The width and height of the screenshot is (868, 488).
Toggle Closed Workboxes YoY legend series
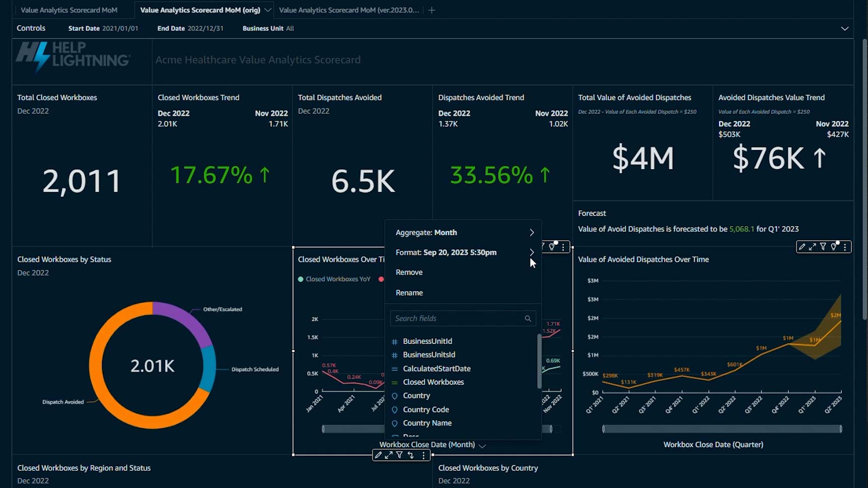334,279
